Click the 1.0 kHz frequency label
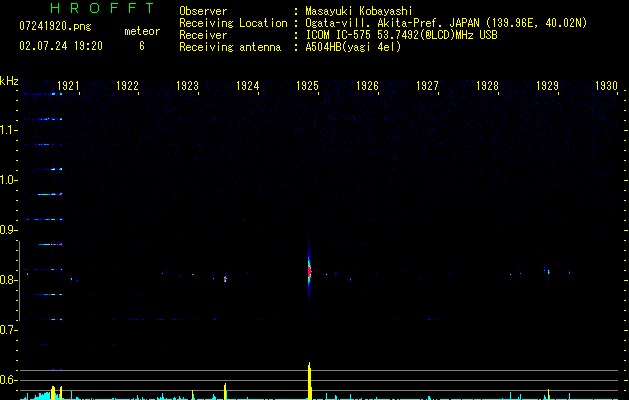629x400 pixels. (9, 180)
